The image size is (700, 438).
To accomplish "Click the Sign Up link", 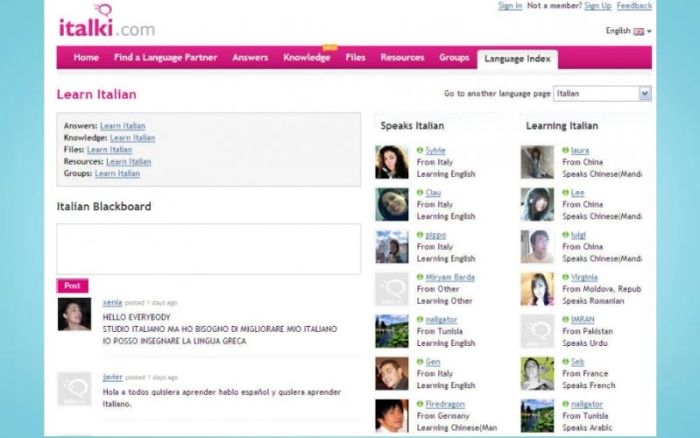I will [x=598, y=6].
